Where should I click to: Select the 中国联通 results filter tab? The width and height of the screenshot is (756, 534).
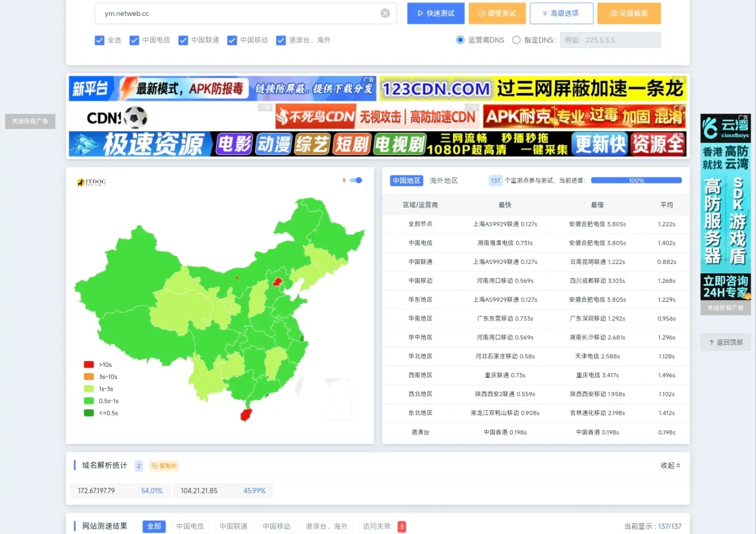click(x=233, y=526)
